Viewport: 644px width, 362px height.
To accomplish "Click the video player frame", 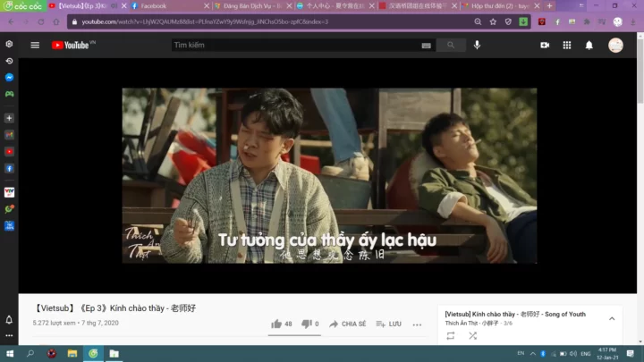I will click(329, 176).
